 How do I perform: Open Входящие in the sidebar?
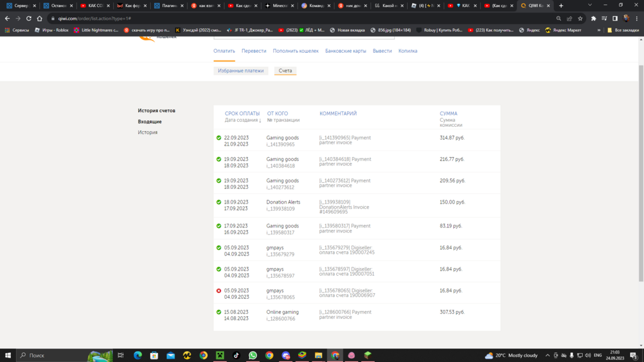click(x=150, y=122)
